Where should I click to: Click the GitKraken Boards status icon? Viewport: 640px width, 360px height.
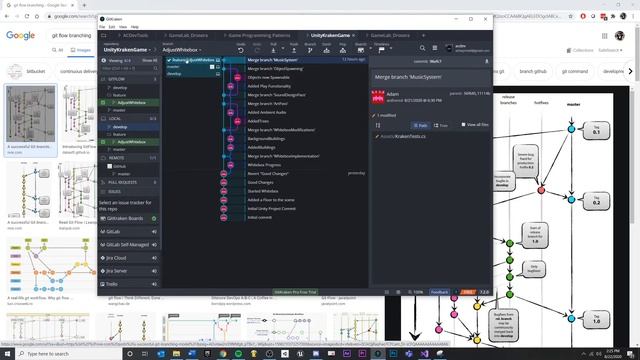pos(154,219)
